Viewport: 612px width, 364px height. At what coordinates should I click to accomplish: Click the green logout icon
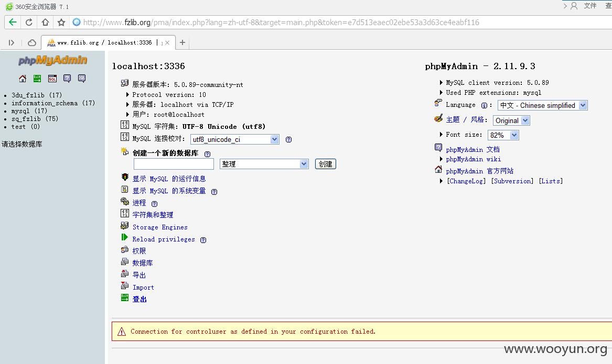click(125, 298)
